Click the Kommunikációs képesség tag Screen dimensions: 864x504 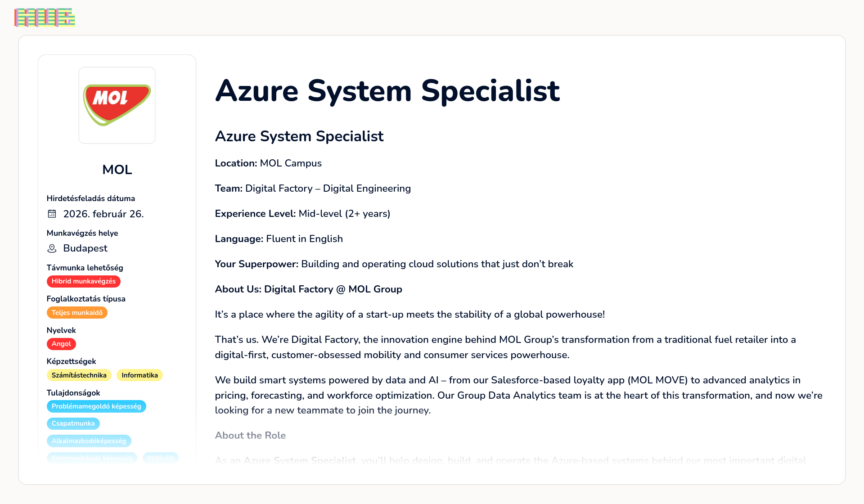[92, 458]
